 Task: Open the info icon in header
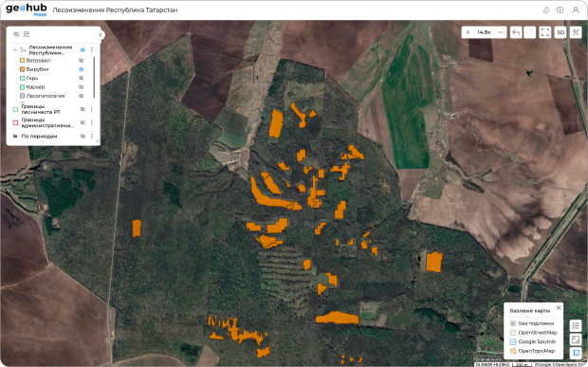click(x=560, y=10)
